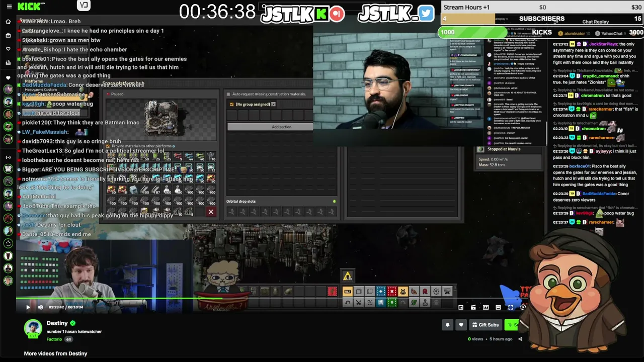Go to Kick home via sidebar icon
Screen dimensions: 644x362
[x=8, y=22]
